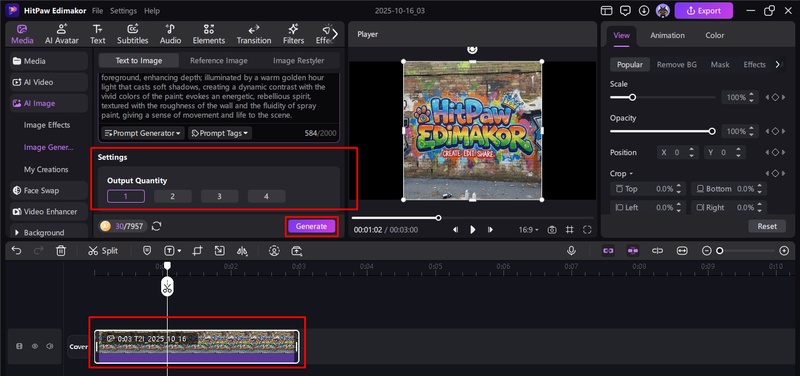Step to the previous frame
Viewport: 800px width, 376px height.
coord(455,230)
